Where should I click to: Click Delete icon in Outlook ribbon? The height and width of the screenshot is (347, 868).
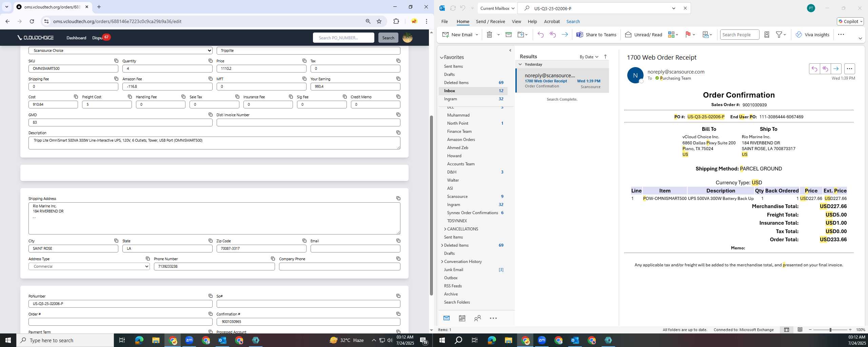pos(489,35)
